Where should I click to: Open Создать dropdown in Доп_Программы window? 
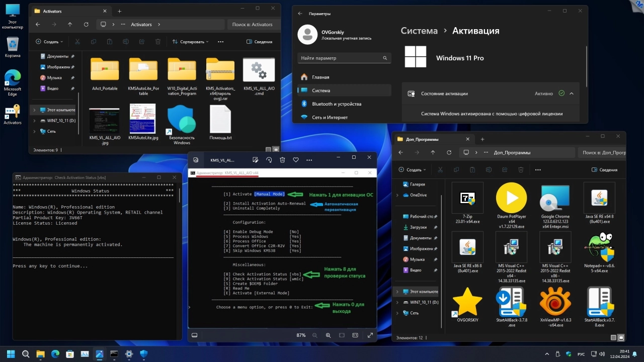pyautogui.click(x=412, y=170)
